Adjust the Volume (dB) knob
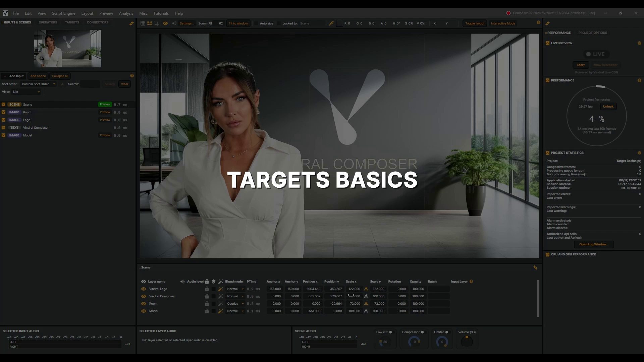Screen dimensions: 644x362 467,342
